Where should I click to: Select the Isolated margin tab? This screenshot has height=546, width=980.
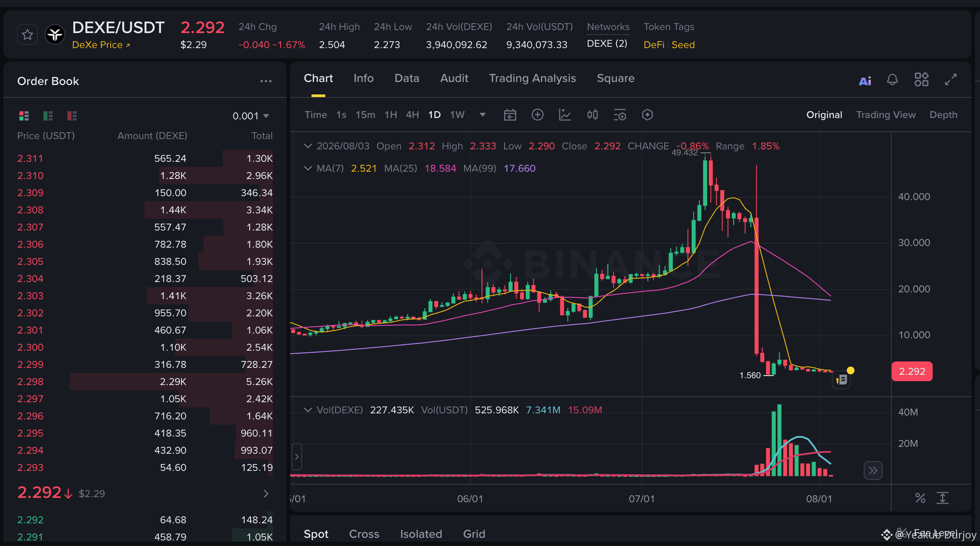[x=421, y=534]
